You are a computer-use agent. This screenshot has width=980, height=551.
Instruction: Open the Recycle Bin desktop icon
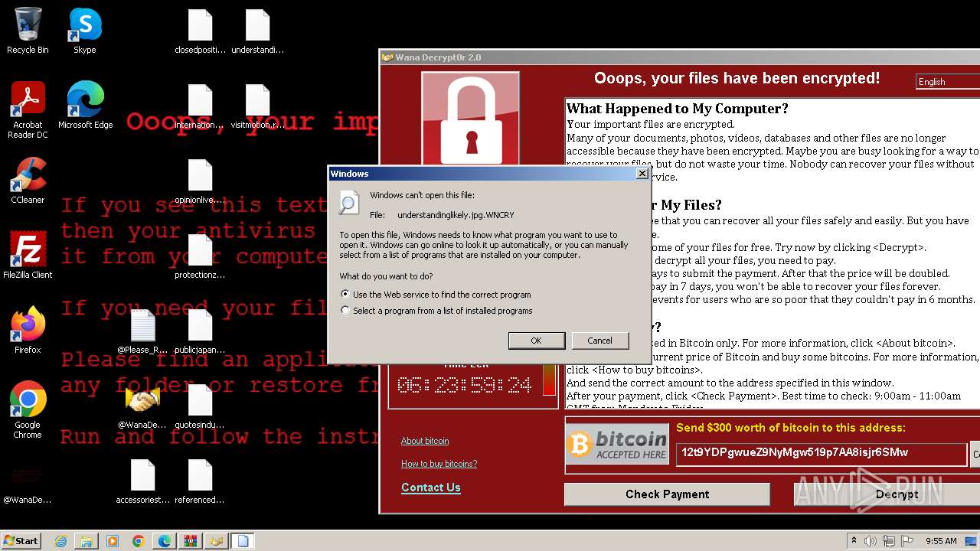point(28,31)
